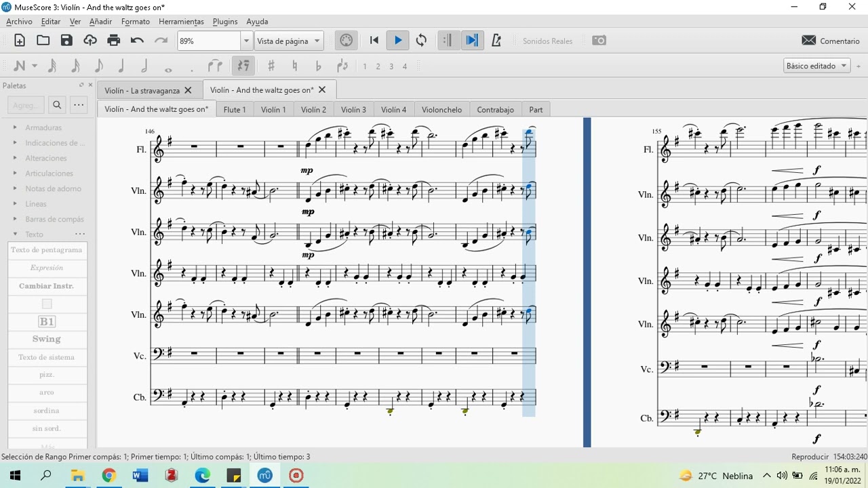Toggle the tie tool
The height and width of the screenshot is (488, 868).
(215, 66)
